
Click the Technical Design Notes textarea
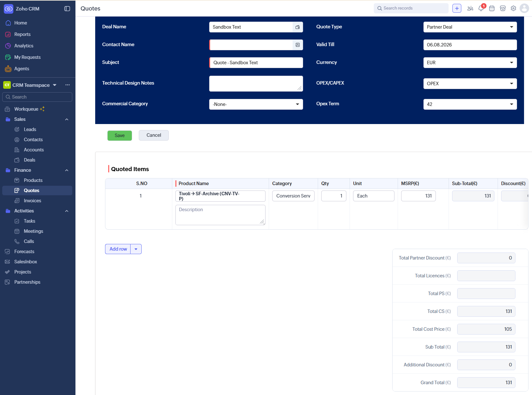256,84
